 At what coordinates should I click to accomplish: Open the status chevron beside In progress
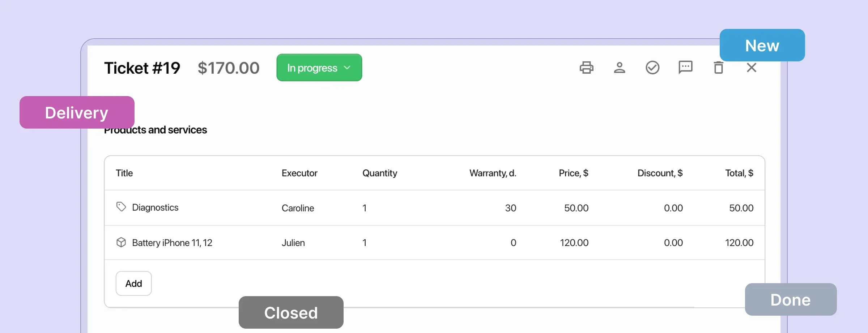click(347, 68)
